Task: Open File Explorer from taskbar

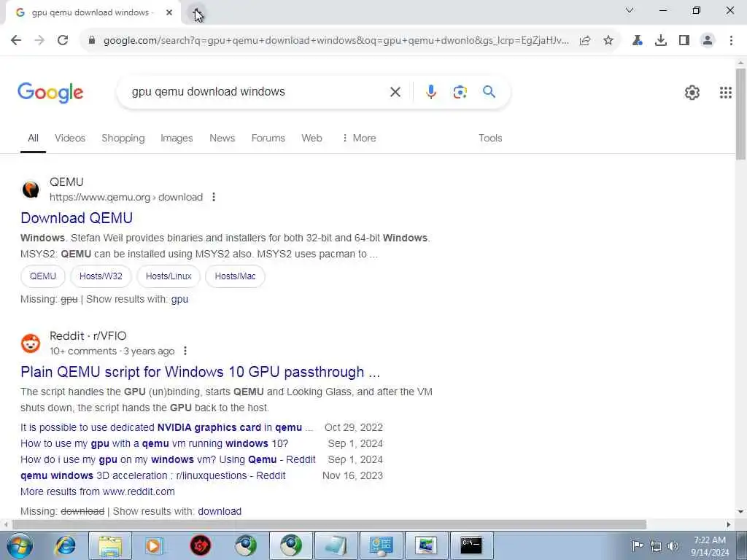Action: pos(109,545)
